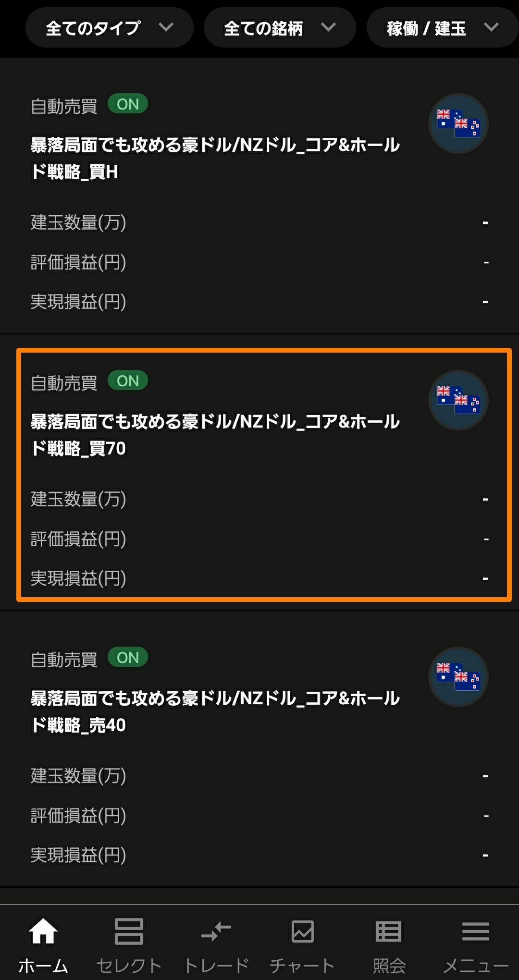The height and width of the screenshot is (980, 519).
Task: Expand the 全てのタイプ dropdown
Action: pyautogui.click(x=110, y=28)
